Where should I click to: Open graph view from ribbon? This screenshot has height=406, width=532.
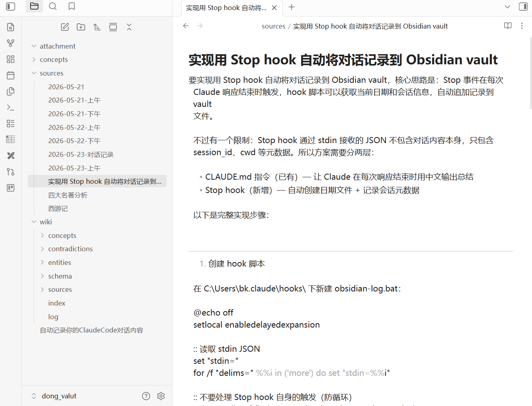(11, 43)
